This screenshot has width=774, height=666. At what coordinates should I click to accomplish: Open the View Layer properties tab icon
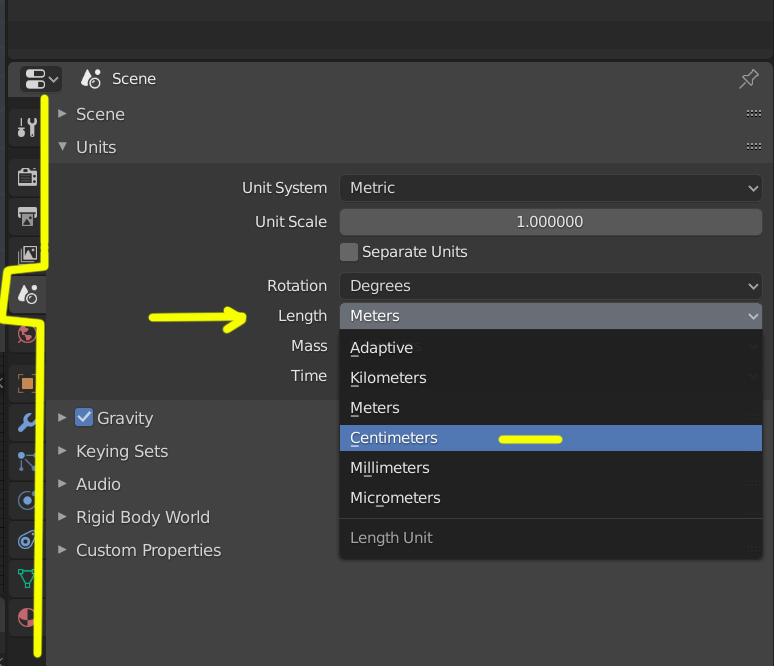coord(27,254)
